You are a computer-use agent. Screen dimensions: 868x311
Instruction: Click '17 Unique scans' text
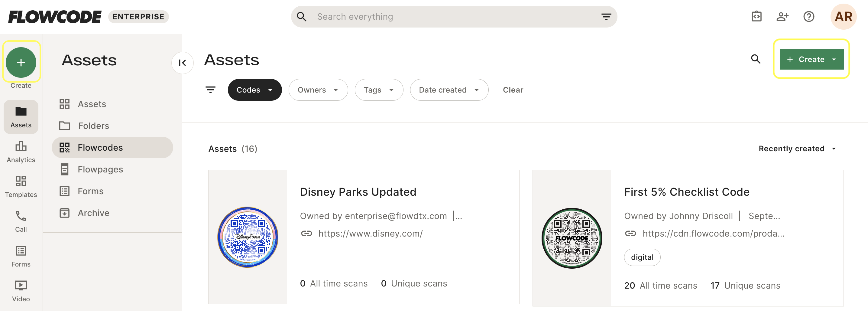(x=745, y=285)
